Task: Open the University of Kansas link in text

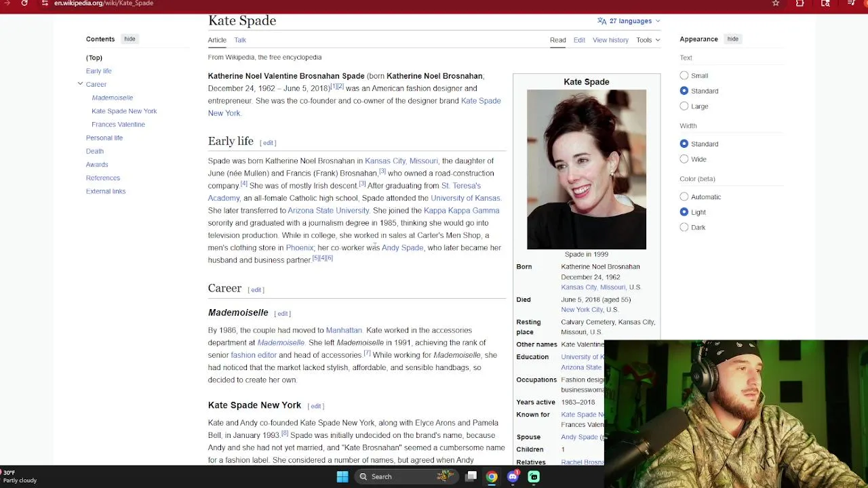Action: point(465,198)
